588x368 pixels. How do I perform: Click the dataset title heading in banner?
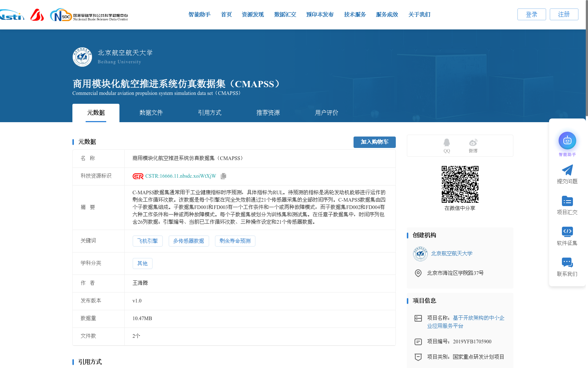pyautogui.click(x=177, y=84)
